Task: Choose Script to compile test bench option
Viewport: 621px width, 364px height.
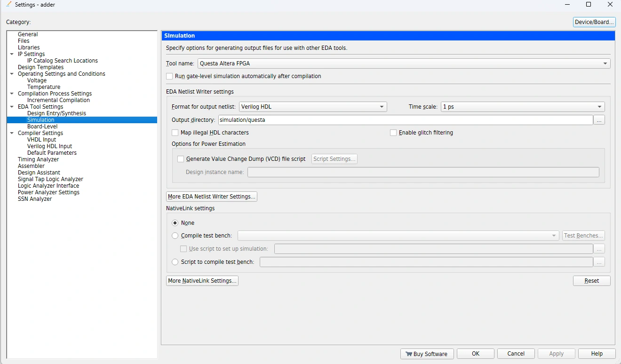Action: 175,262
